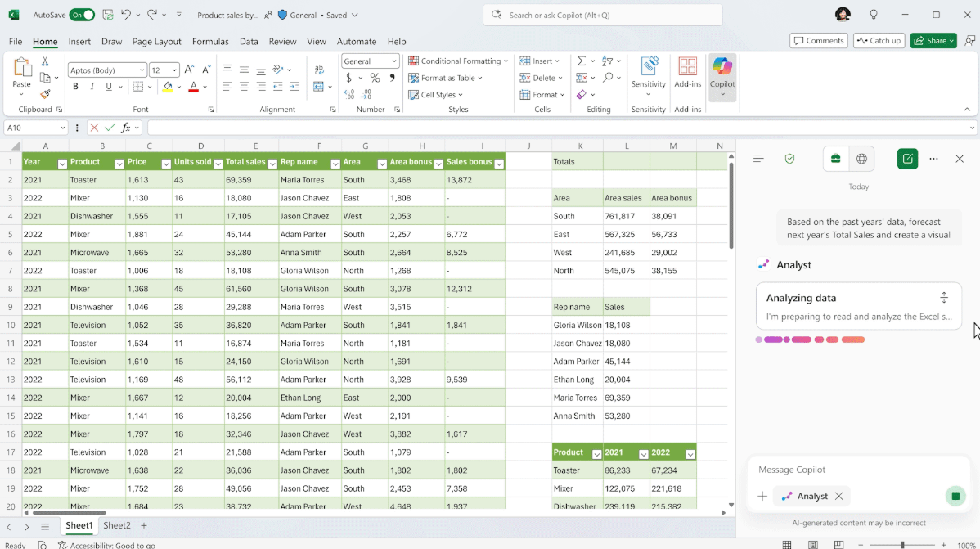
Task: Toggle Underline text formatting
Action: (x=108, y=87)
